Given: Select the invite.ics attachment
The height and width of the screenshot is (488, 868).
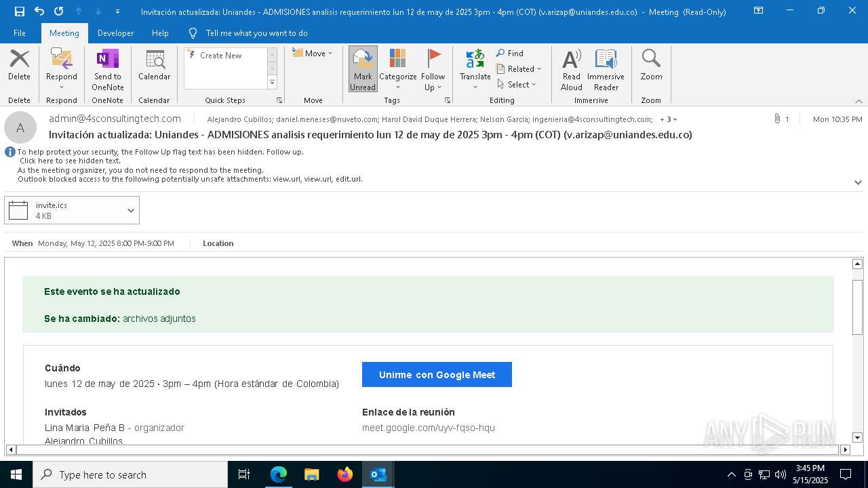Looking at the screenshot, I should [x=64, y=210].
